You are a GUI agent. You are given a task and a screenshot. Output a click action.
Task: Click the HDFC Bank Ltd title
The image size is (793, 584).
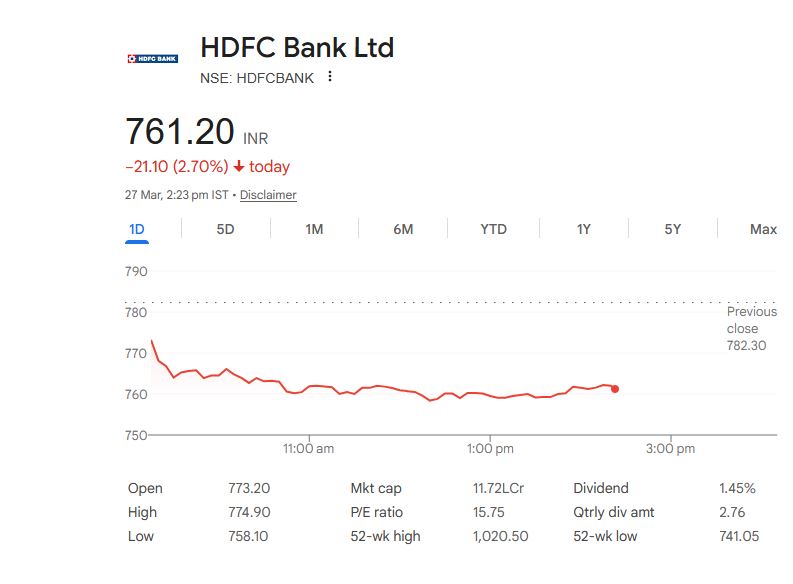pyautogui.click(x=297, y=47)
